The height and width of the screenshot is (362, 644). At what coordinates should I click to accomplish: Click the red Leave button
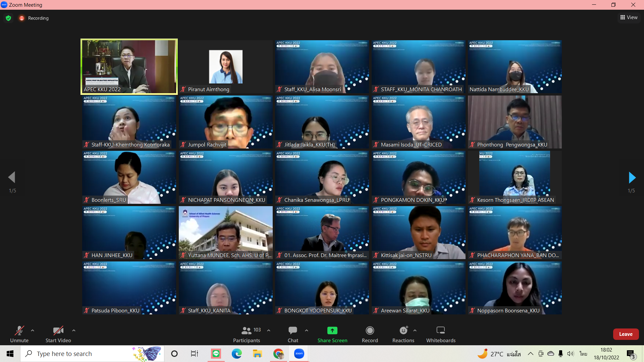pyautogui.click(x=626, y=334)
